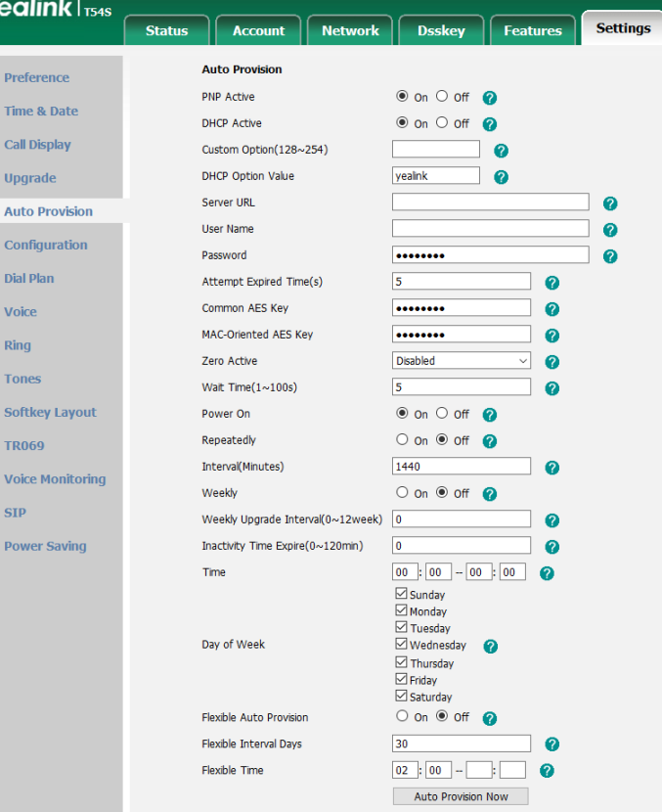Click help icon beside Custom Option field
The image size is (662, 812).
click(x=501, y=151)
